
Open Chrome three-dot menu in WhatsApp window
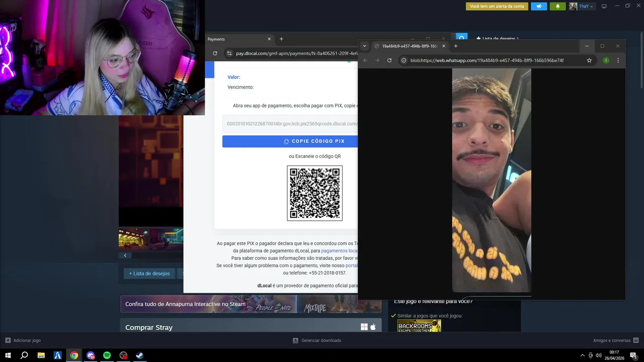(618, 60)
